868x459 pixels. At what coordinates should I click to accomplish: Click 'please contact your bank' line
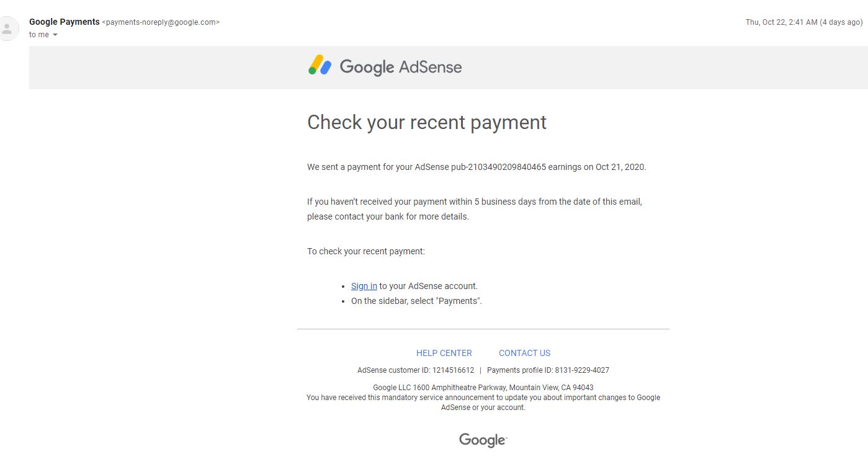(x=388, y=217)
